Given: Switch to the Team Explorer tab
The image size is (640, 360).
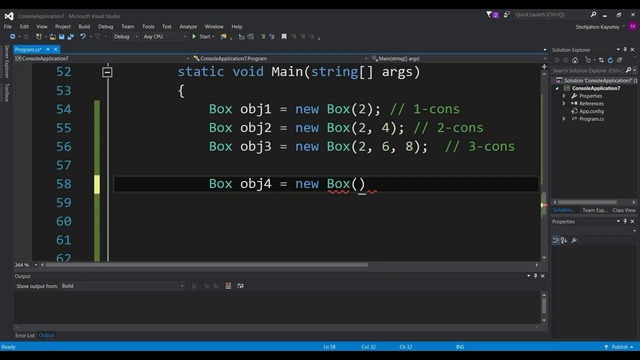Looking at the screenshot, I should 595,210.
